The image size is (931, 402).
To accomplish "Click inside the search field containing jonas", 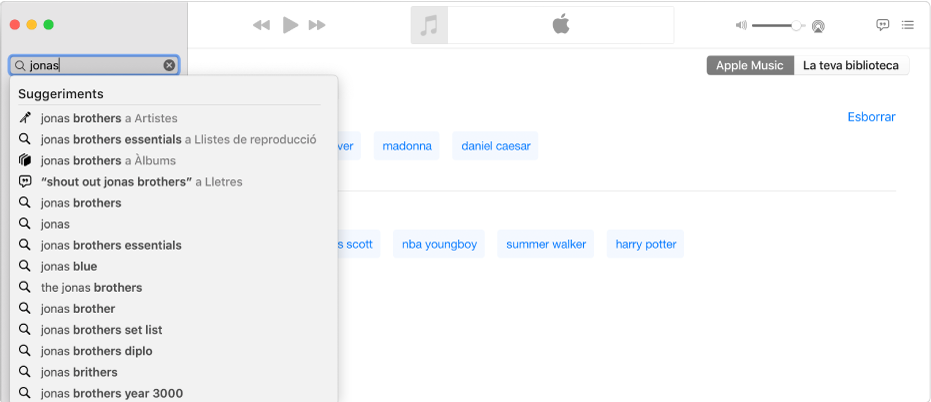I will click(x=94, y=65).
